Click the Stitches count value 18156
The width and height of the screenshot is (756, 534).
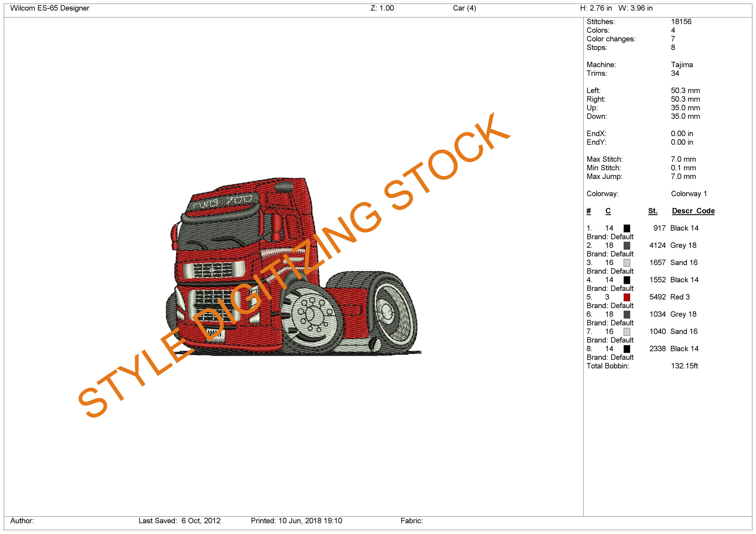click(x=681, y=22)
